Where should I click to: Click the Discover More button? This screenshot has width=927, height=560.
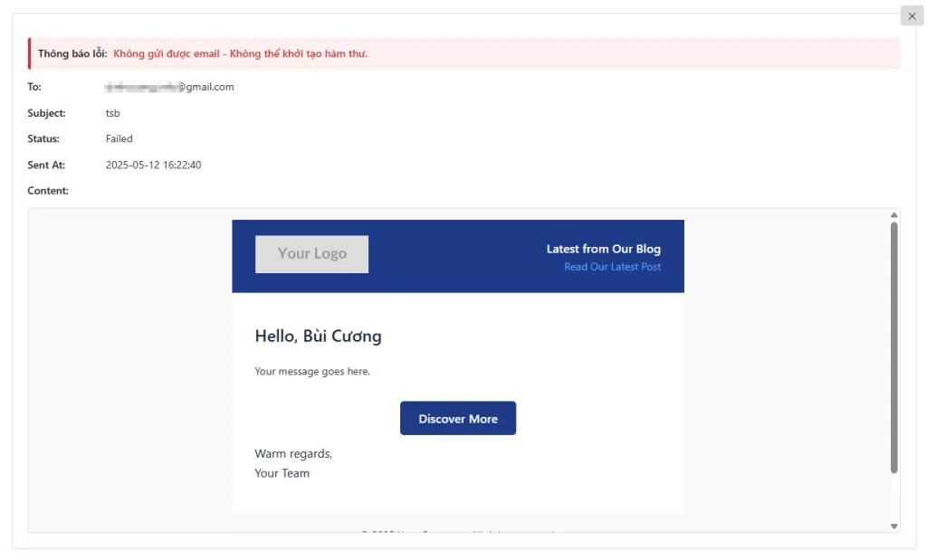coord(457,419)
